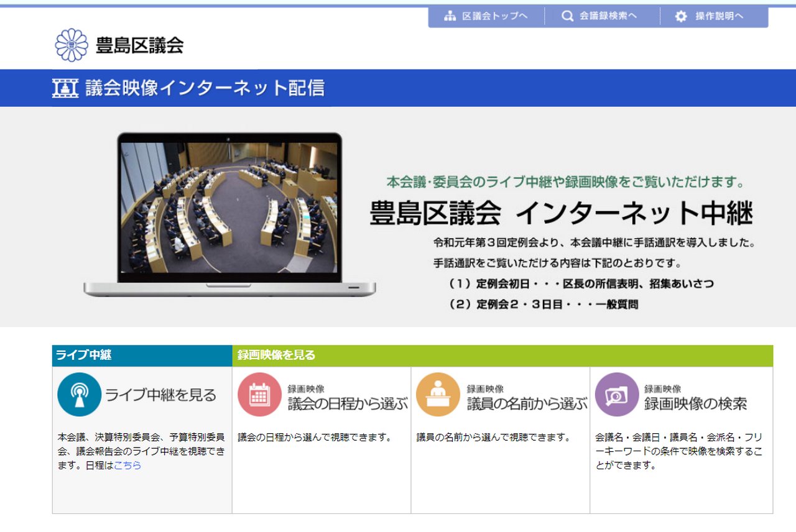Viewport: 796px width, 532px height.
Task: Click the film icon in the blue banner
Action: 65,88
